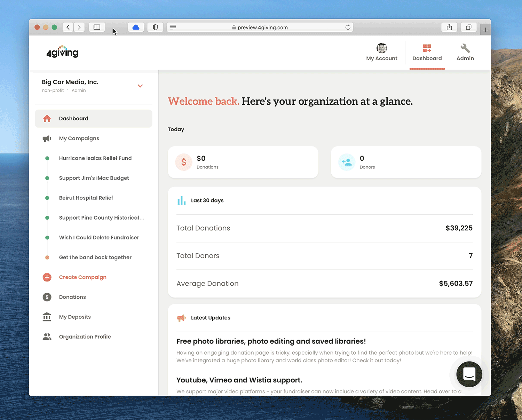Screen dimensions: 522x420
Task: Reload the page with refresh icon
Action: click(x=348, y=27)
